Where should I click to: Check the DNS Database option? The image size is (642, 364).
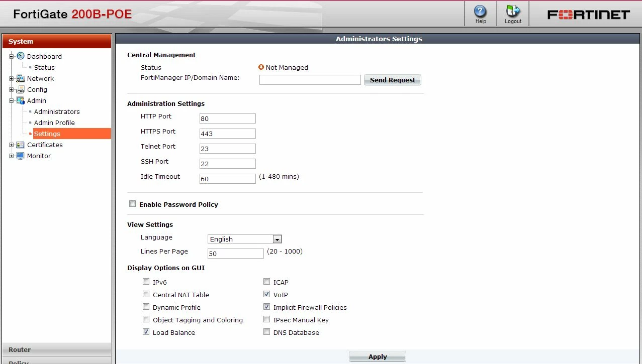267,332
